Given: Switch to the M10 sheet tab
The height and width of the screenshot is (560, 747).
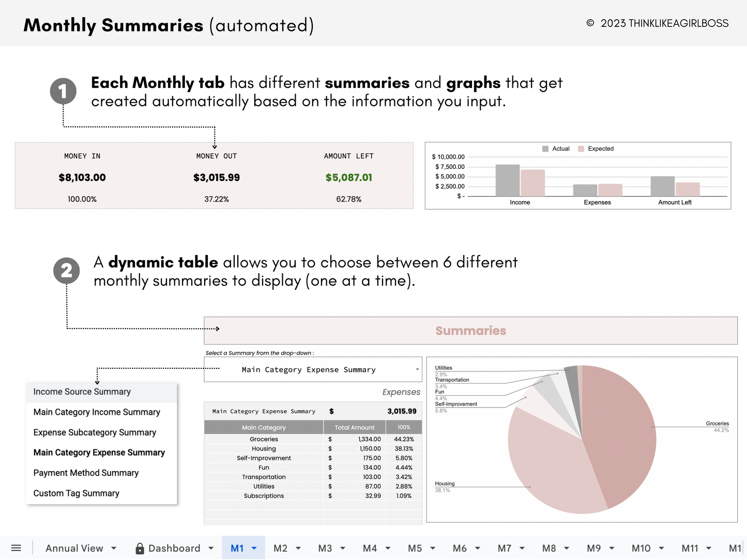Looking at the screenshot, I should [x=641, y=548].
